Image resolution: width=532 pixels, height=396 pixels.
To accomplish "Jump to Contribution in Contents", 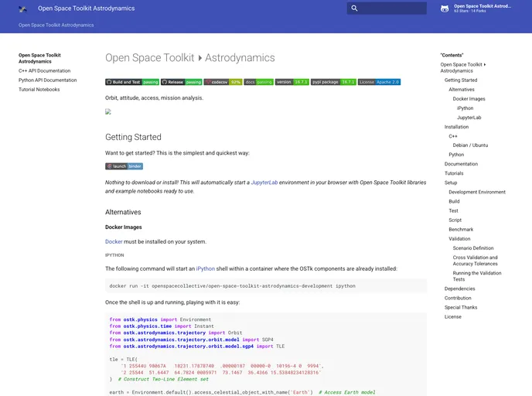I will pos(458,298).
